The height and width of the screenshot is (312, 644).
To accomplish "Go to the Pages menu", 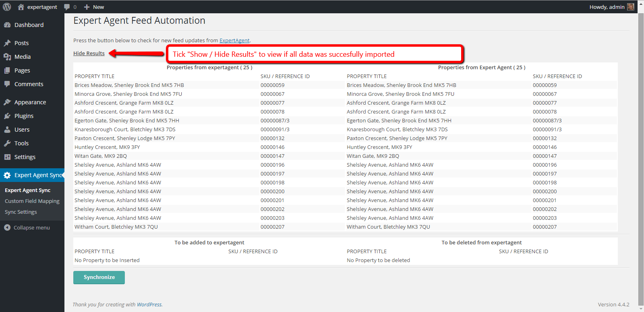I will [22, 70].
